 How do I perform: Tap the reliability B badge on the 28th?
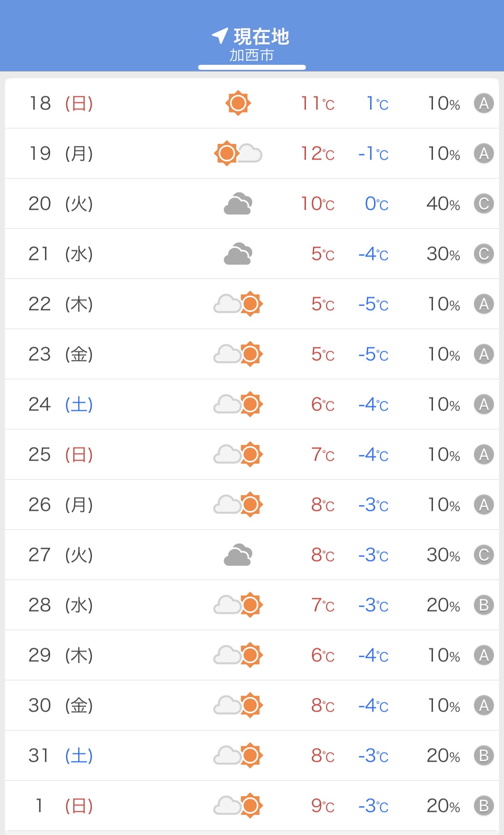[x=484, y=605]
